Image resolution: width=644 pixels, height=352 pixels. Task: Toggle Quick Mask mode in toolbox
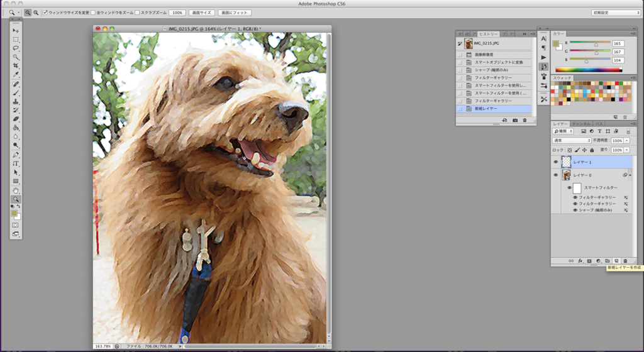coord(16,225)
